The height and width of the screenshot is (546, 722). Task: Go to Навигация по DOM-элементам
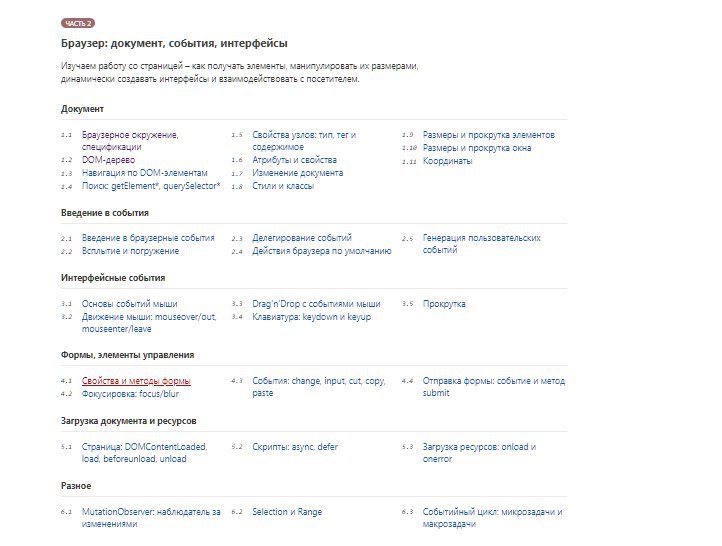pyautogui.click(x=144, y=173)
